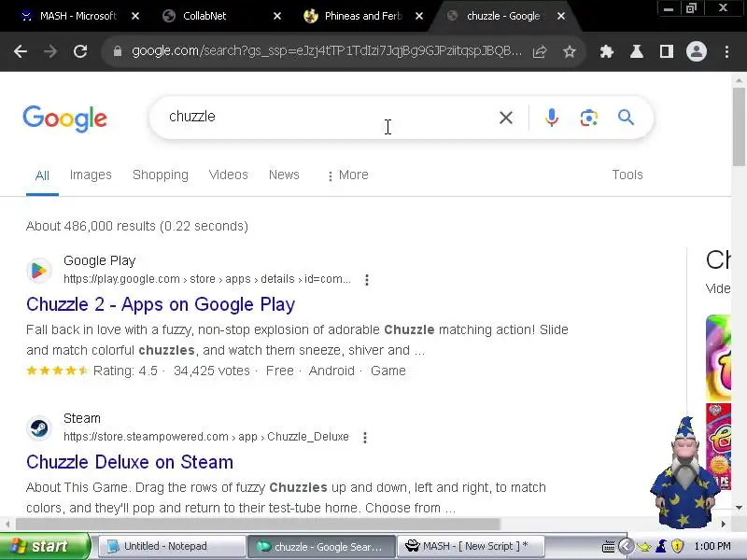Click the Merlin wizard assistant character
The width and height of the screenshot is (747, 560).
tap(684, 473)
